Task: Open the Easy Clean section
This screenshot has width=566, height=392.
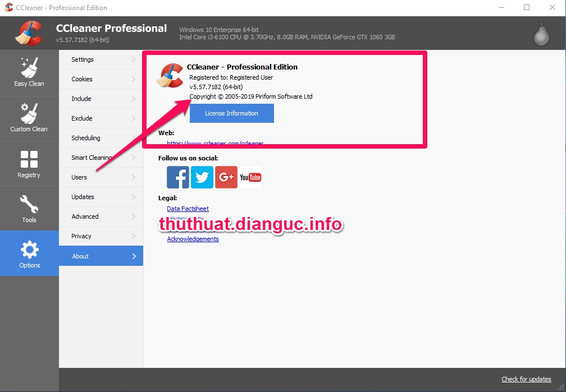Action: tap(29, 72)
